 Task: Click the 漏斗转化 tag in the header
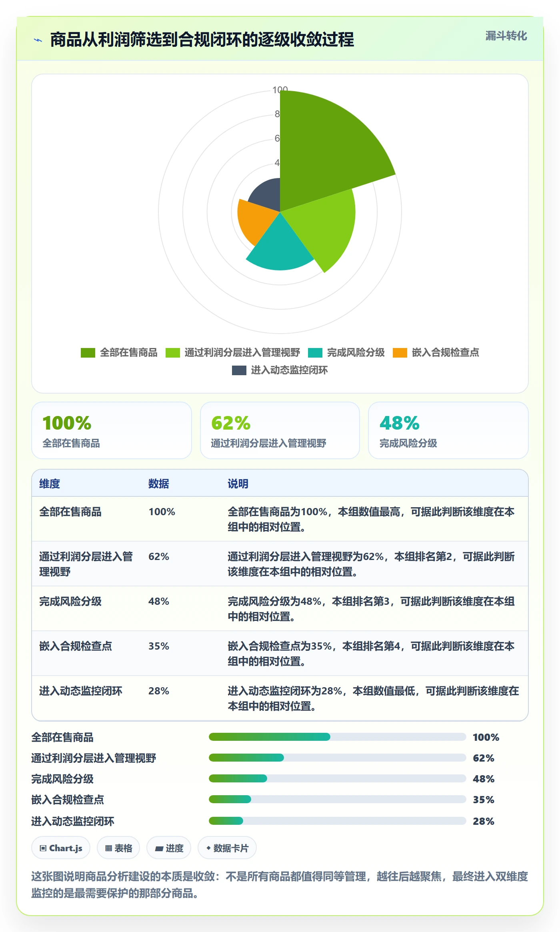click(506, 36)
